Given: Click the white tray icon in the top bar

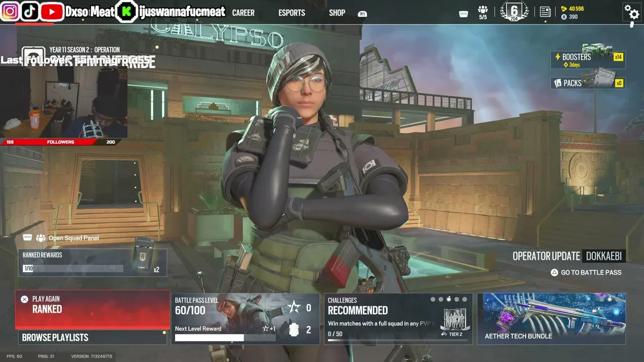Looking at the screenshot, I should click(x=463, y=14).
